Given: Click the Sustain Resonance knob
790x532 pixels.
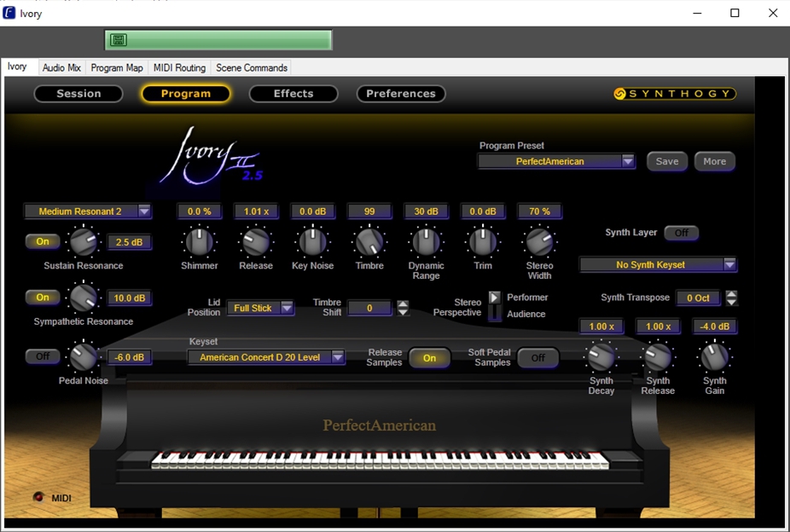Looking at the screenshot, I should [84, 242].
